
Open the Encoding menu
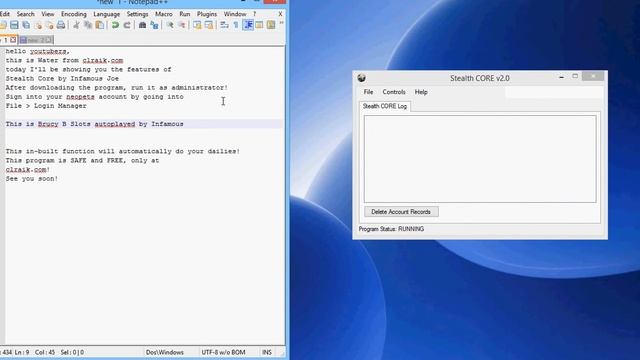[x=74, y=14]
